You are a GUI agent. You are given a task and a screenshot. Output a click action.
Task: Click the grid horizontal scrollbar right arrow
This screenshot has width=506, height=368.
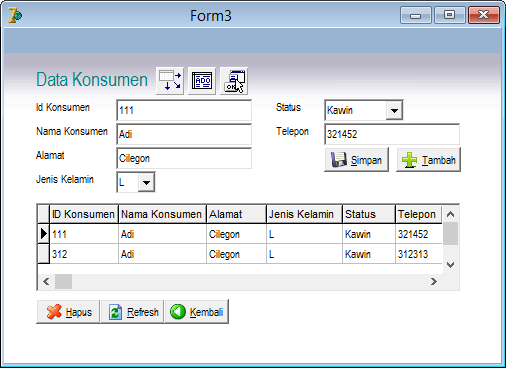434,282
